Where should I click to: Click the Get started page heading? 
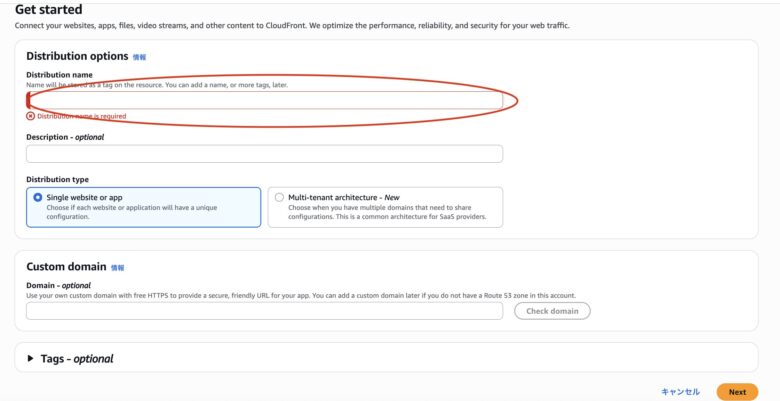point(49,9)
